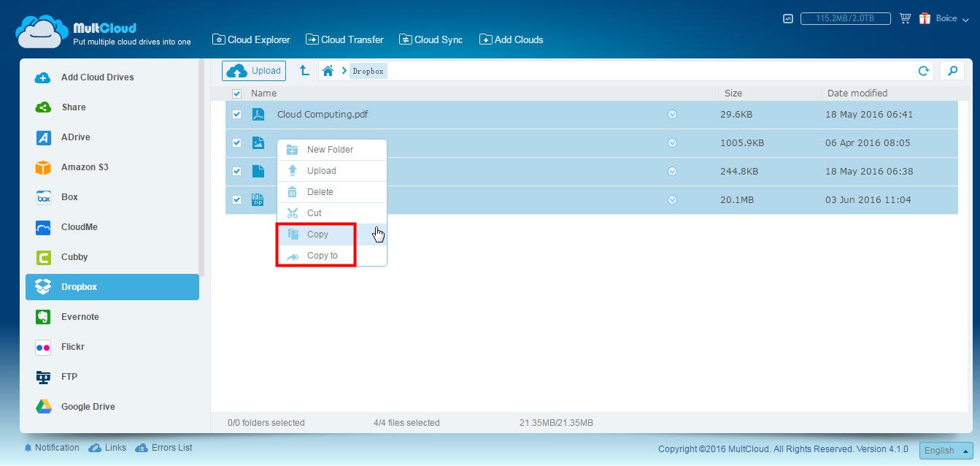
Task: Open Share in the sidebar
Action: pyautogui.click(x=73, y=107)
